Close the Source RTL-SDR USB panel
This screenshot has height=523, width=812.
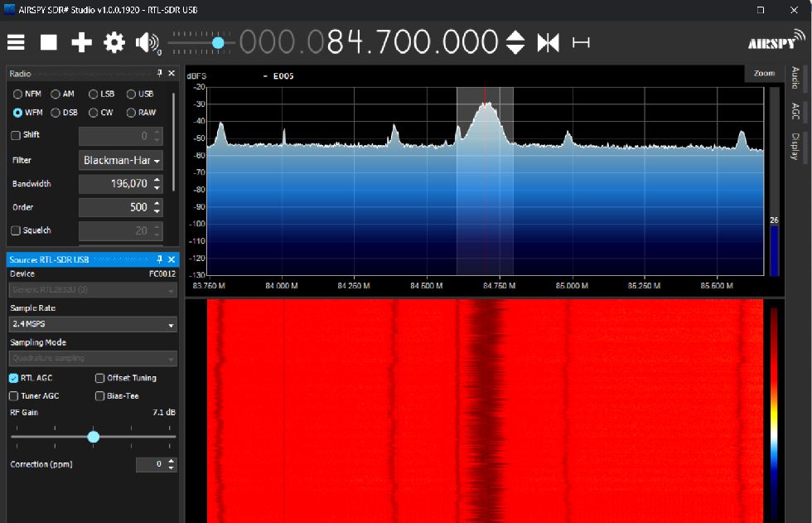point(172,259)
